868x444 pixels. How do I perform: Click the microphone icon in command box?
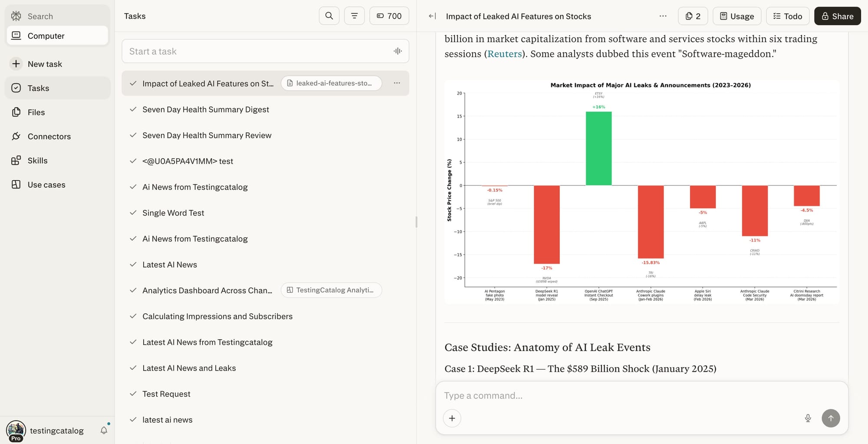point(808,418)
